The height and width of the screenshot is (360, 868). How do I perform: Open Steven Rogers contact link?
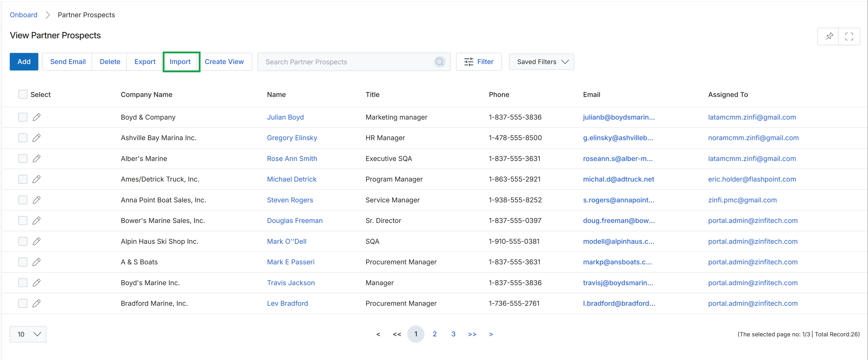click(290, 200)
